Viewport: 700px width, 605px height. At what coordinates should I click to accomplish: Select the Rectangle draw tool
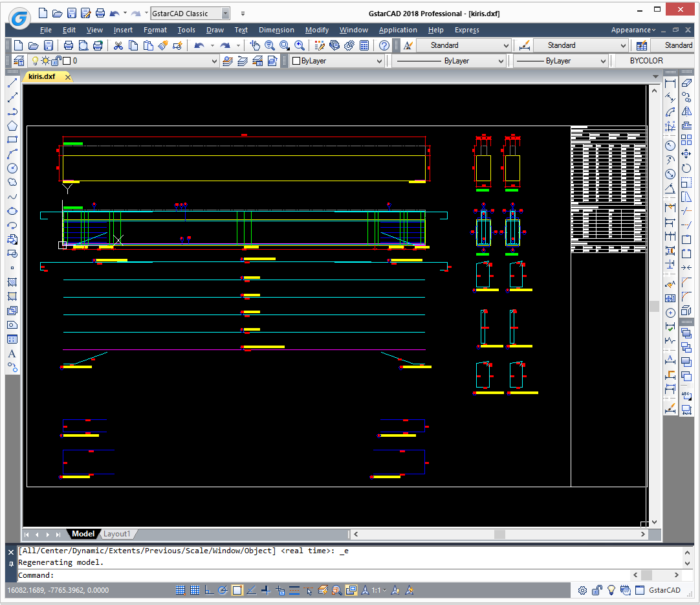12,140
